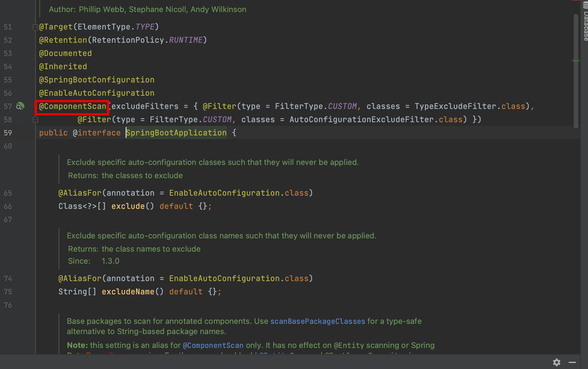Jump to the green marker on the error stripe
The height and width of the screenshot is (369, 588).
coord(576,61)
